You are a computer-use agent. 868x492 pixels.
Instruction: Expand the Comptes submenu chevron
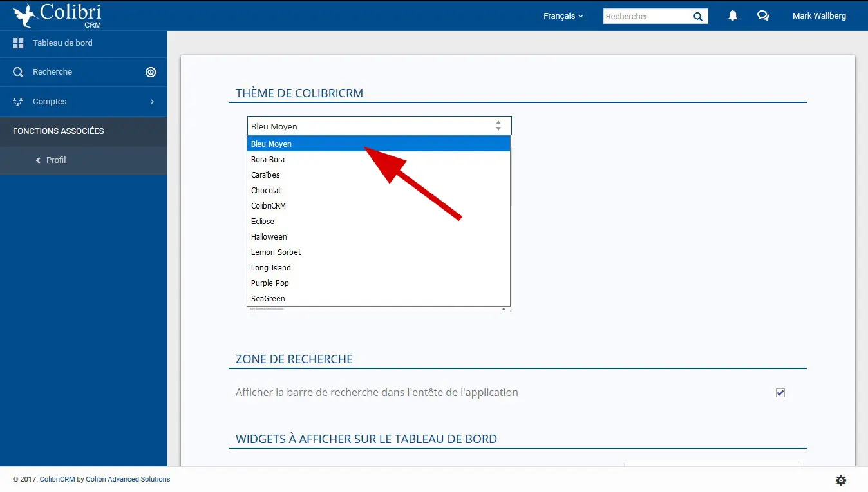[152, 102]
